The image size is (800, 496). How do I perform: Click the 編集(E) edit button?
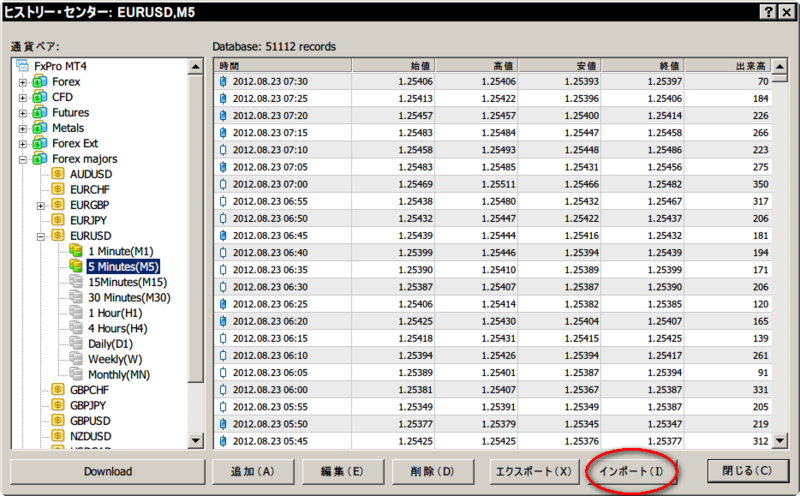[x=342, y=471]
